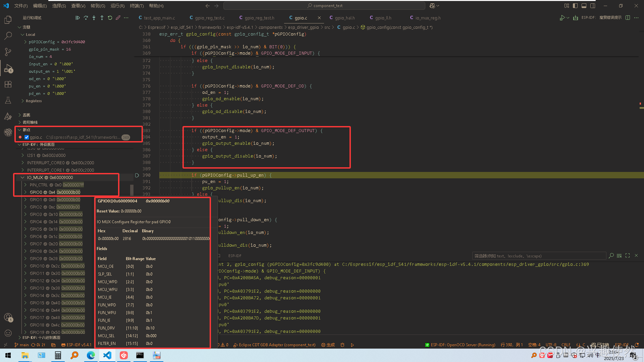The height and width of the screenshot is (362, 644).
Task: Open the 编辑(E) menu
Action: (40, 6)
